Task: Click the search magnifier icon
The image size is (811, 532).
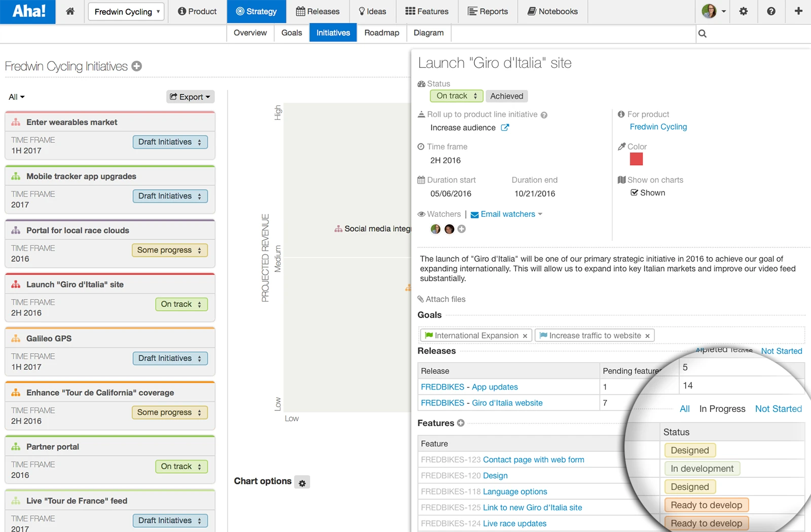Action: pos(702,33)
